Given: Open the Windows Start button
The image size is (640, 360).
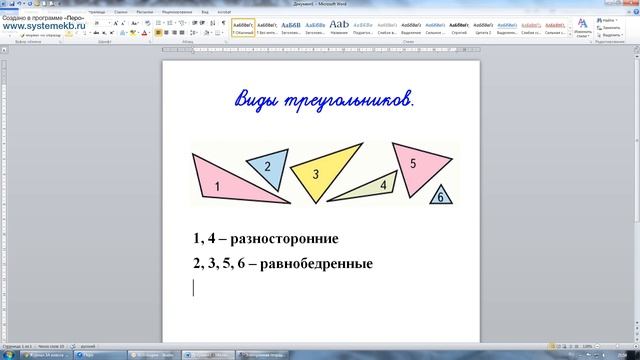Looking at the screenshot, I should point(8,355).
